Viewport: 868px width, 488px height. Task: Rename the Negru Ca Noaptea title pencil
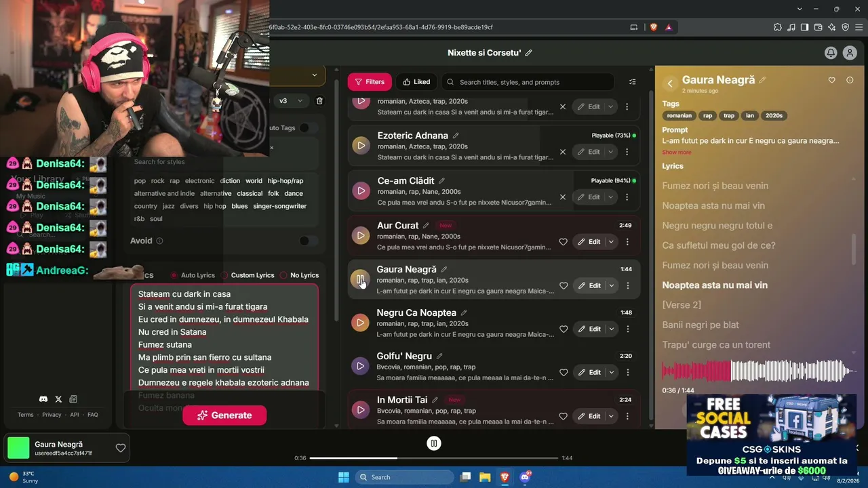pyautogui.click(x=464, y=313)
